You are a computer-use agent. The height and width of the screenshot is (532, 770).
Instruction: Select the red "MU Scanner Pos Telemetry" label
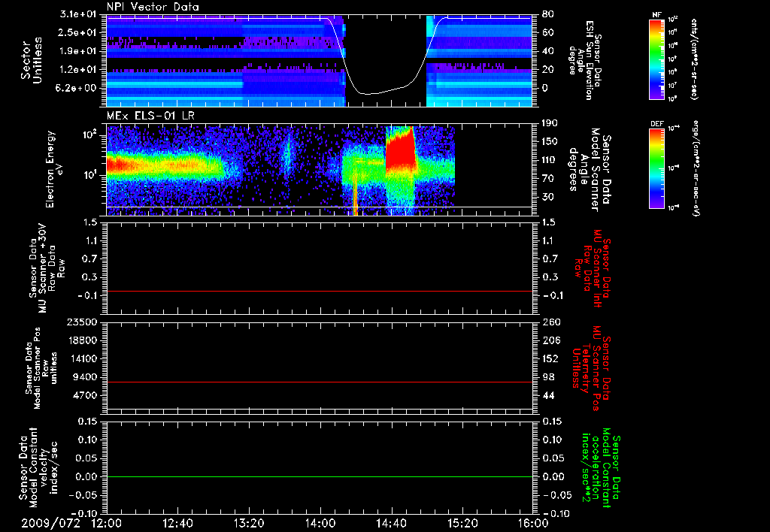pyautogui.click(x=591, y=369)
